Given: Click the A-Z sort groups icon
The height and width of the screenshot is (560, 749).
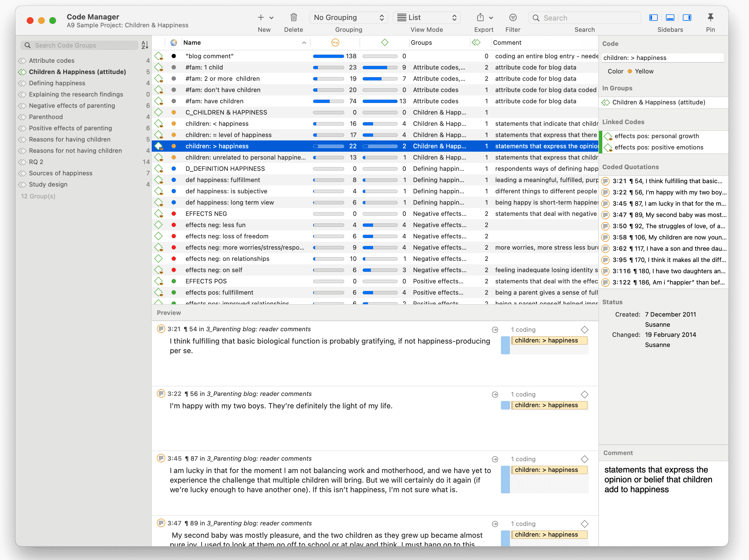Looking at the screenshot, I should 145,45.
